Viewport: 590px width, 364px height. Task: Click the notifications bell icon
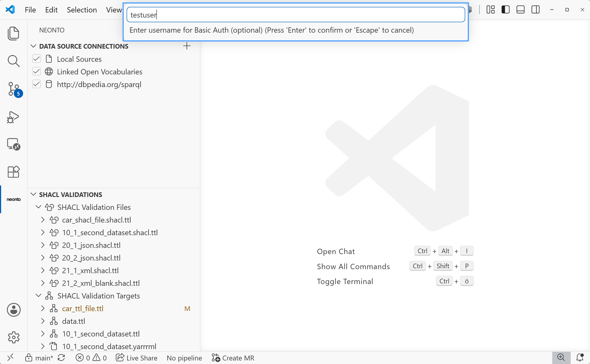[x=580, y=358]
